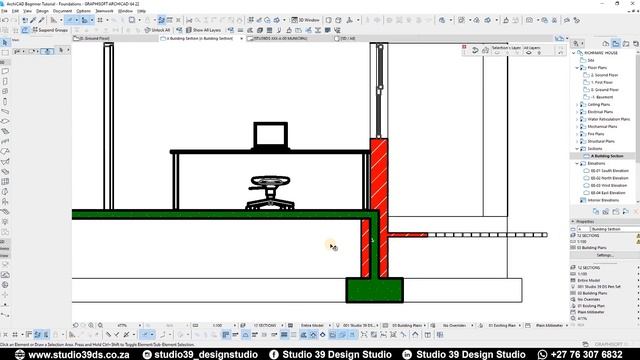Screen dimensions: 640x360
Task: Expand the Structural Plans folder
Action: click(x=577, y=141)
